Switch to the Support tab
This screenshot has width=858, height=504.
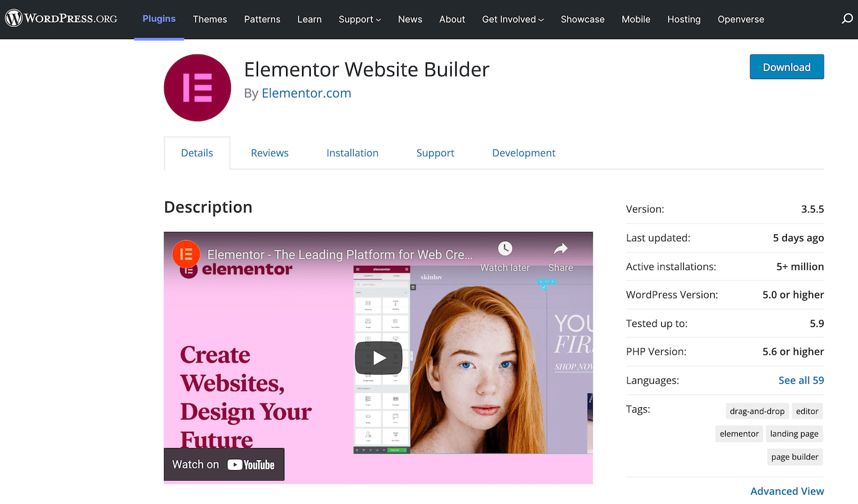tap(435, 153)
